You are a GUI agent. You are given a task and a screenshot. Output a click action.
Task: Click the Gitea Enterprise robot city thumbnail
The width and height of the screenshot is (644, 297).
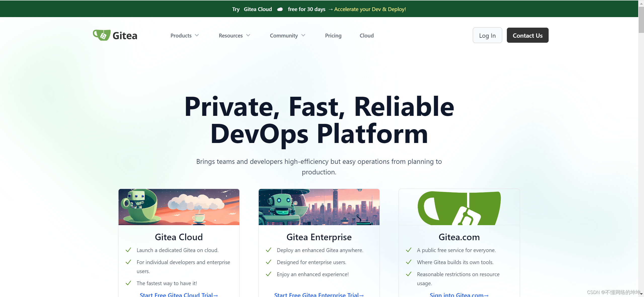click(x=319, y=207)
